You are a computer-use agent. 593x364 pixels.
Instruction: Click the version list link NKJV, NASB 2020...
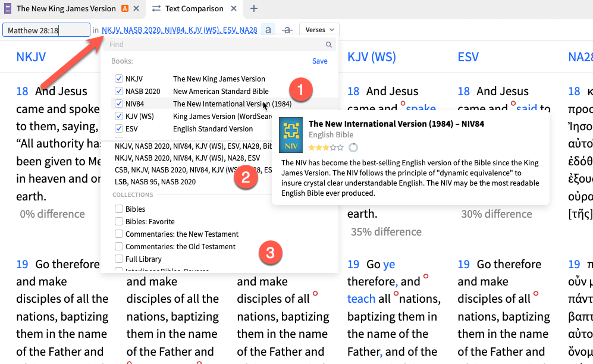pyautogui.click(x=179, y=30)
